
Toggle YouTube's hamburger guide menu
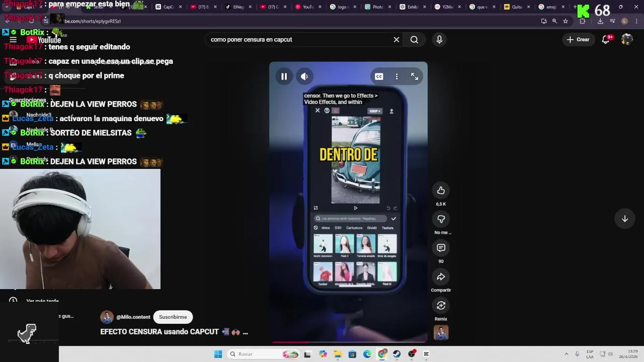(x=13, y=40)
